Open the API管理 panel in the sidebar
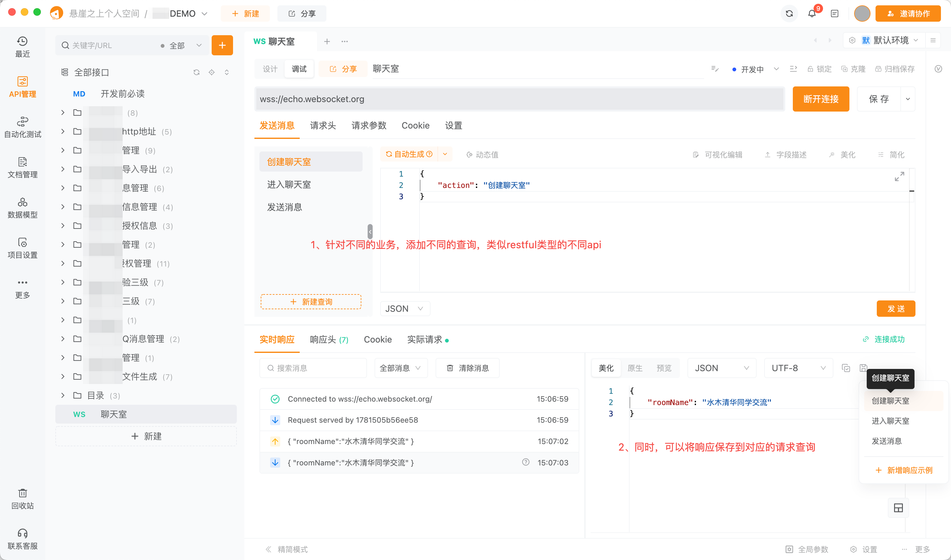 coord(22,87)
